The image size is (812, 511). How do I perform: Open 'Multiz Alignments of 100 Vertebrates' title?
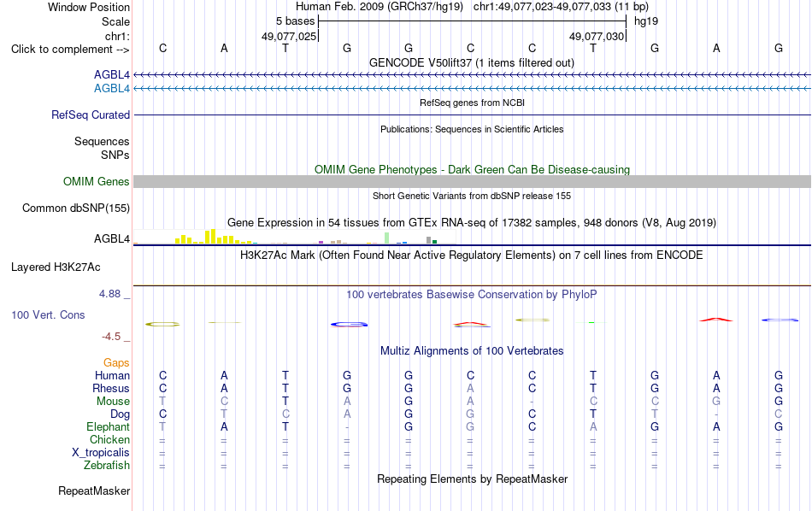472,351
